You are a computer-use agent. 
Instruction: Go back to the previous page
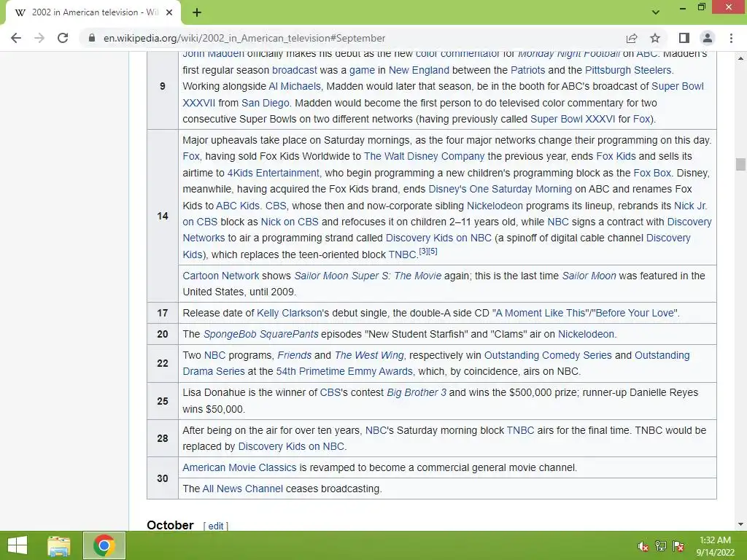click(16, 38)
